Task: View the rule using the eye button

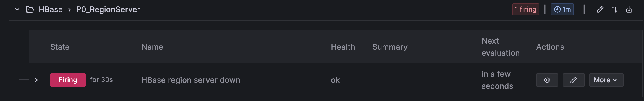Action: click(547, 80)
